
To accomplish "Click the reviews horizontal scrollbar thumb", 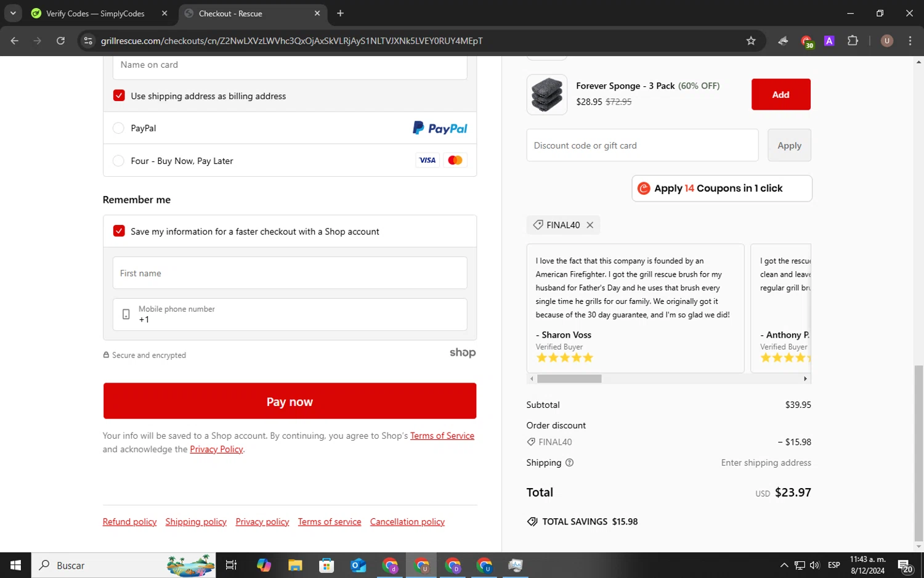I will [569, 379].
